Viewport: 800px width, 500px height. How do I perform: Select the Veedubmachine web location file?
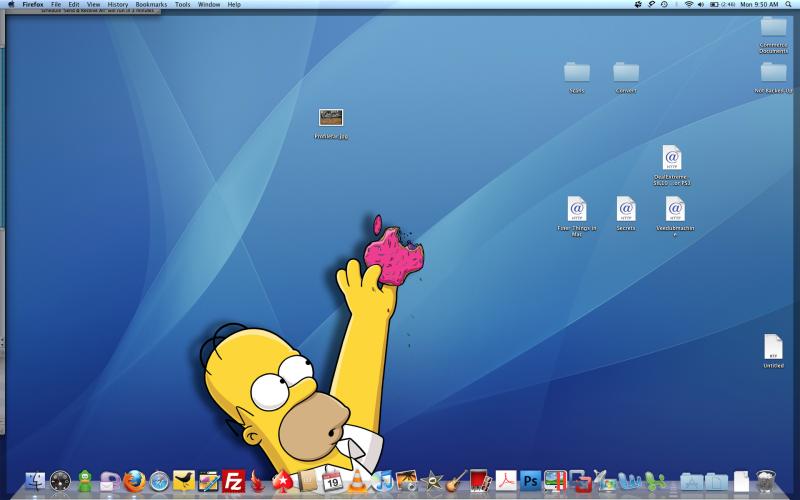tap(675, 209)
